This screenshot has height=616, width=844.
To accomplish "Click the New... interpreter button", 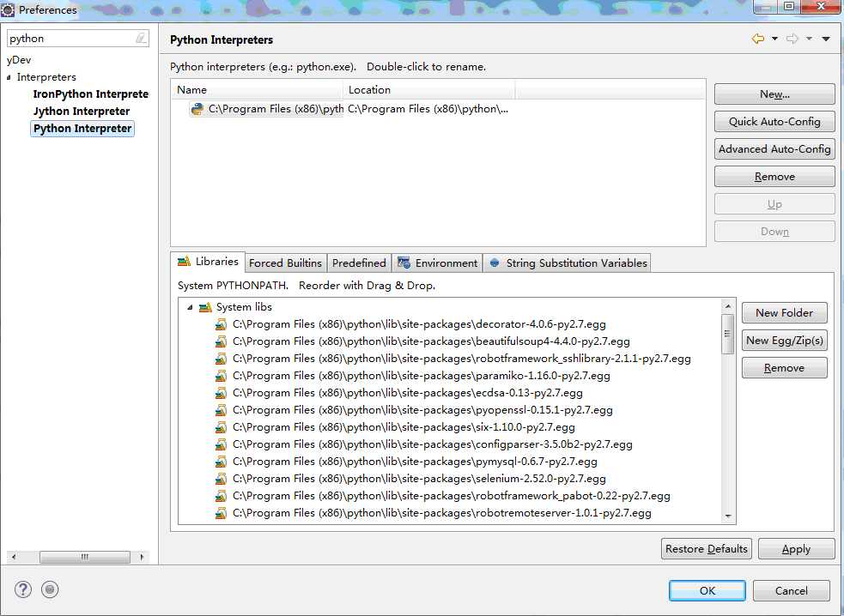I will tap(774, 94).
